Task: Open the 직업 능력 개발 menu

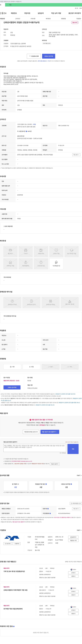Action: [x=56, y=13]
